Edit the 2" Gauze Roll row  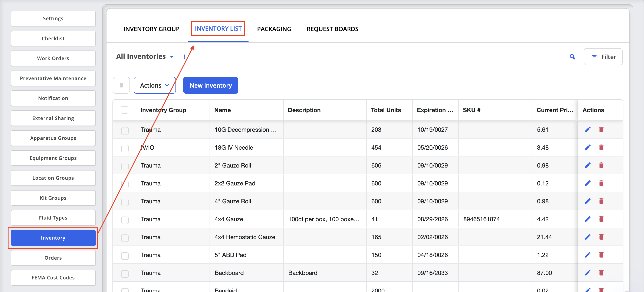[588, 165]
